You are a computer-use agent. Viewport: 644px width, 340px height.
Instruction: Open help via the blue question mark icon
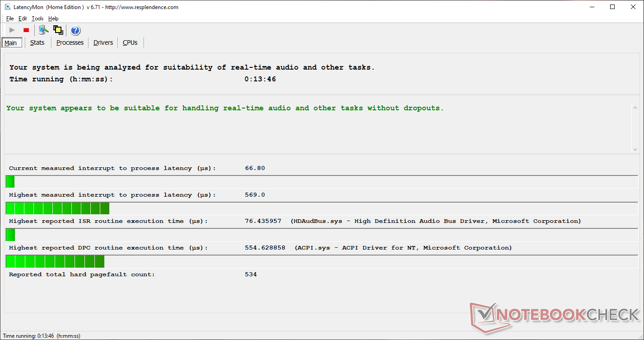click(75, 30)
